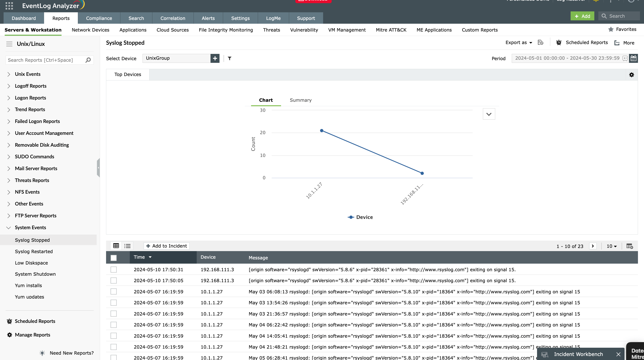Click the plus icon next to UnixGroup
Viewport: 644px width, 360px height.
point(215,58)
